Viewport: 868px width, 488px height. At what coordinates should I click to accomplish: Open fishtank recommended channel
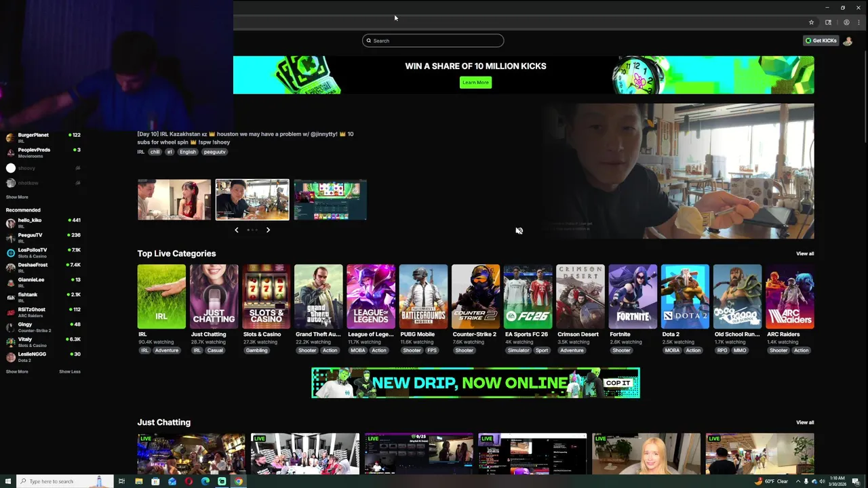click(43, 298)
